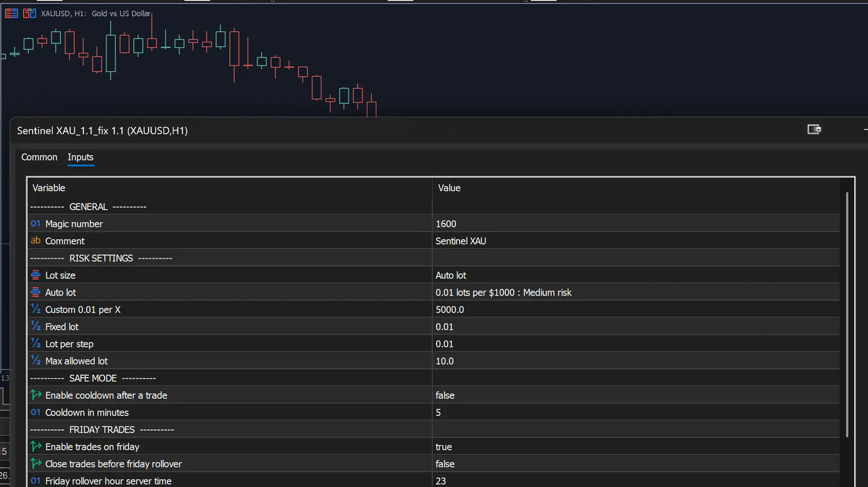Image resolution: width=868 pixels, height=487 pixels.
Task: Click the XAUUSD, H1 chart title
Action: [96, 14]
